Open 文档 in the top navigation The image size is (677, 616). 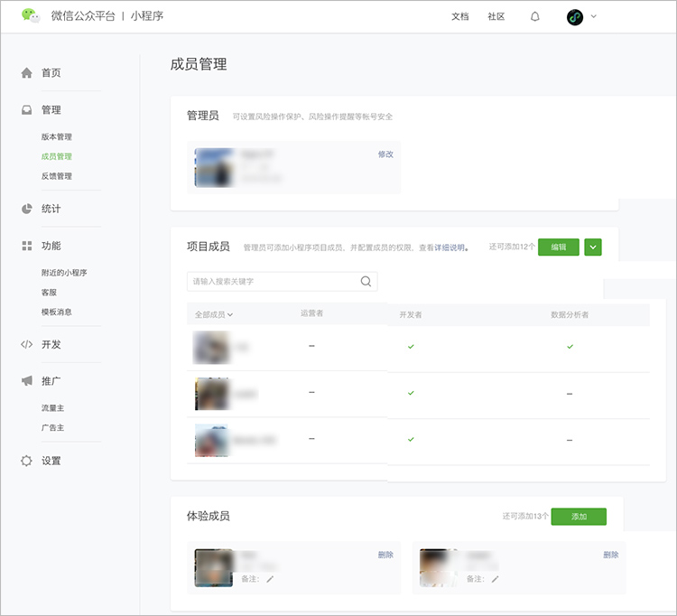[459, 16]
